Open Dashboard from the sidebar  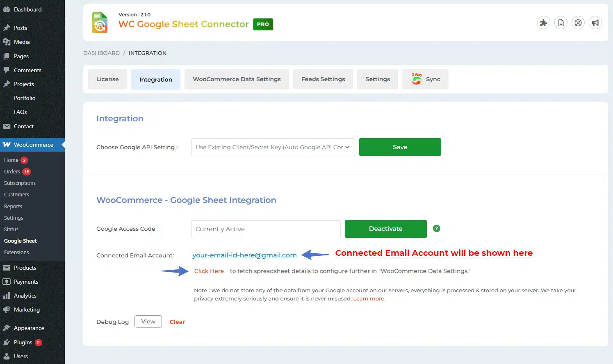coord(27,9)
